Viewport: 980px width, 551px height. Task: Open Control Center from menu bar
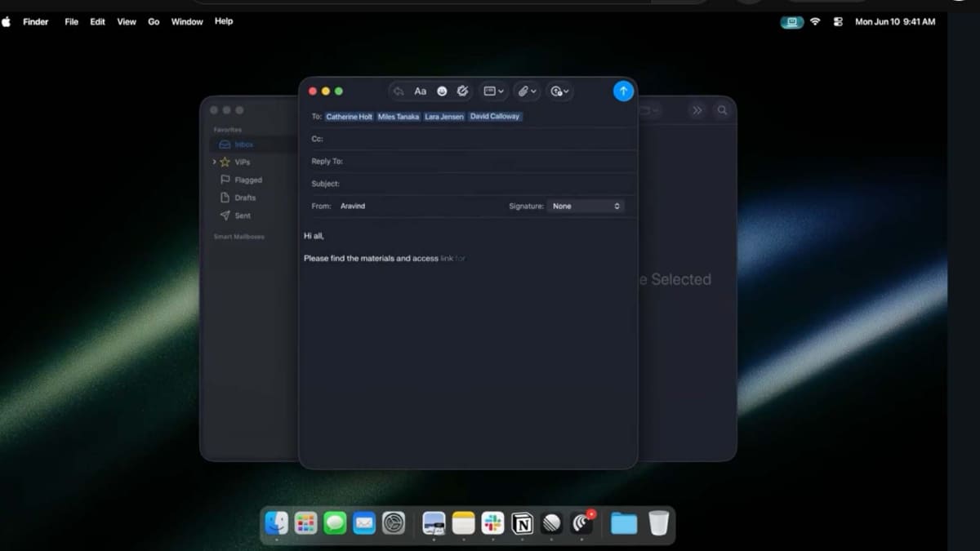(x=838, y=22)
